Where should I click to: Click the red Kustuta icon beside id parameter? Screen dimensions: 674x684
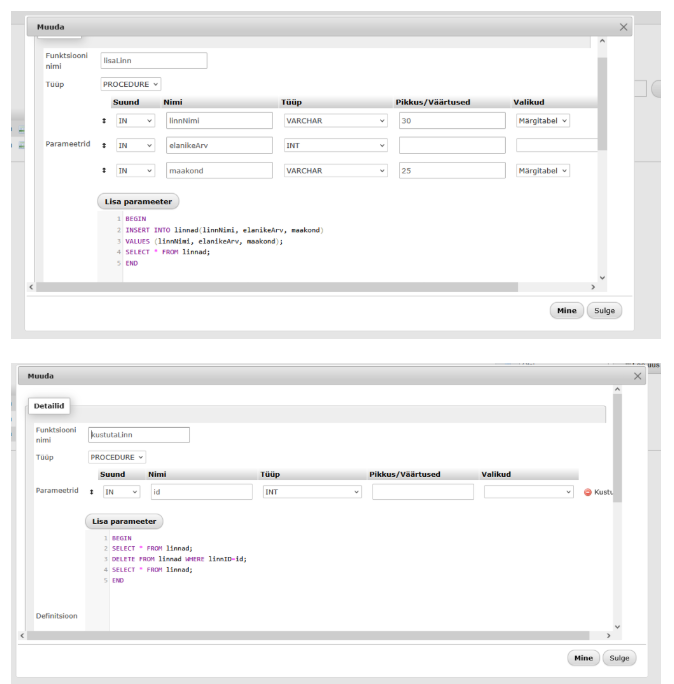click(x=588, y=492)
